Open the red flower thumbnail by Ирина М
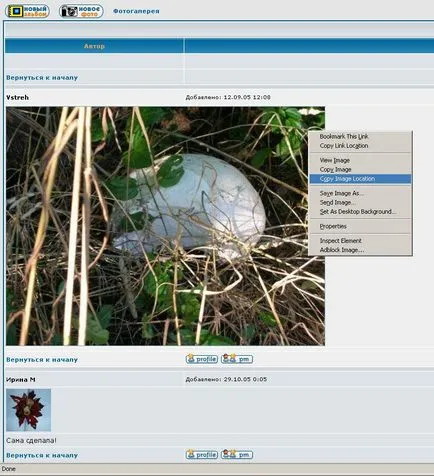 tap(28, 410)
